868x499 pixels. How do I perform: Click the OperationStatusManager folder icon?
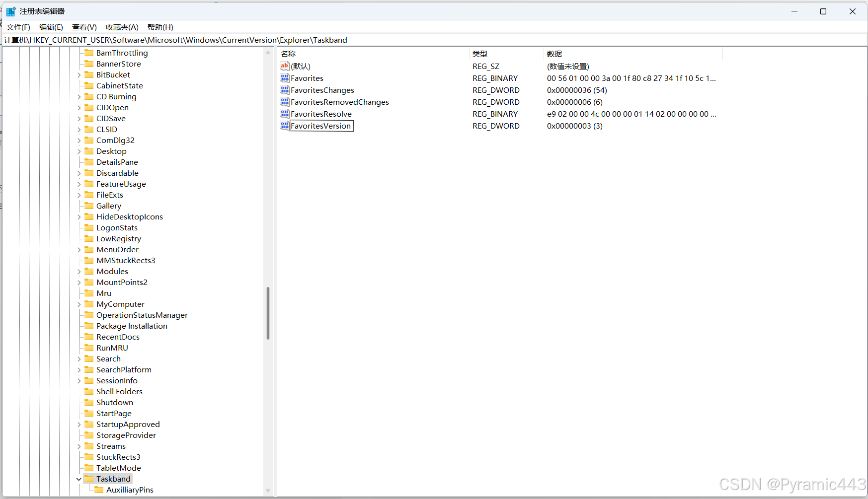point(89,315)
